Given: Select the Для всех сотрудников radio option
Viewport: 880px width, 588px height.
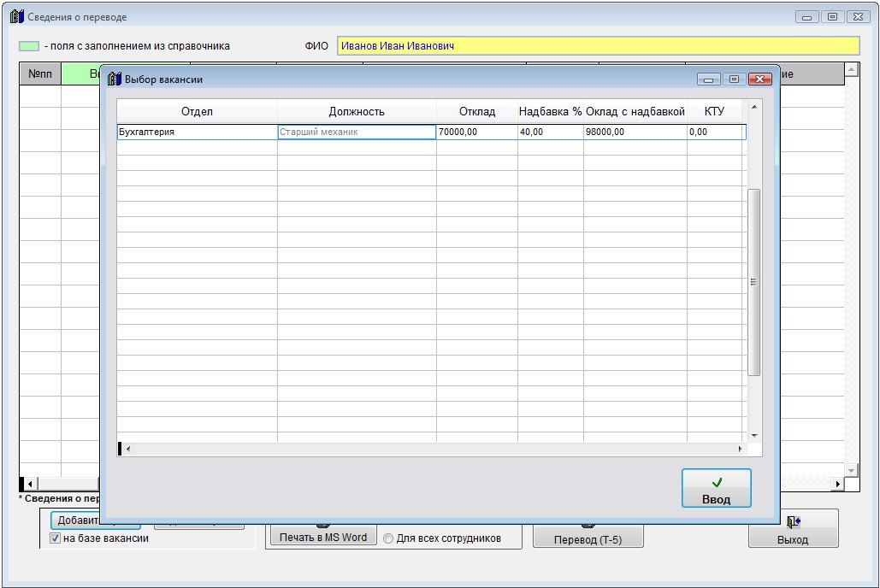Looking at the screenshot, I should tap(387, 538).
